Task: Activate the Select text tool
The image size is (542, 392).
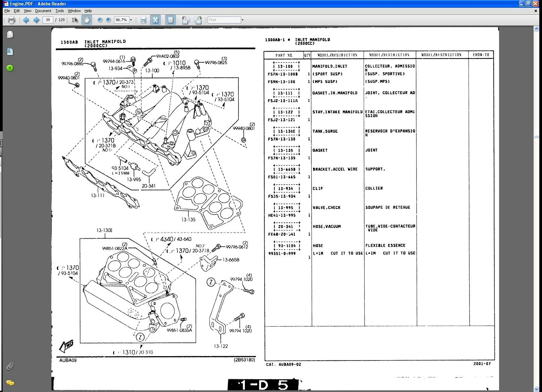Action: click(75, 20)
